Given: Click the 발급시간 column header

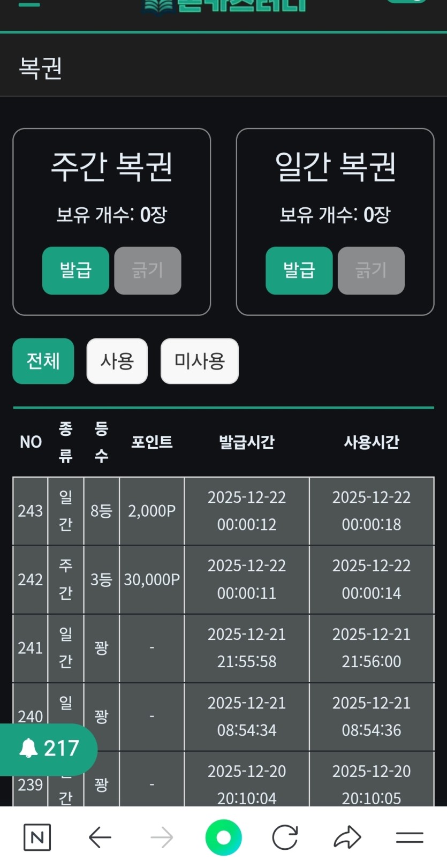Looking at the screenshot, I should coord(246,442).
